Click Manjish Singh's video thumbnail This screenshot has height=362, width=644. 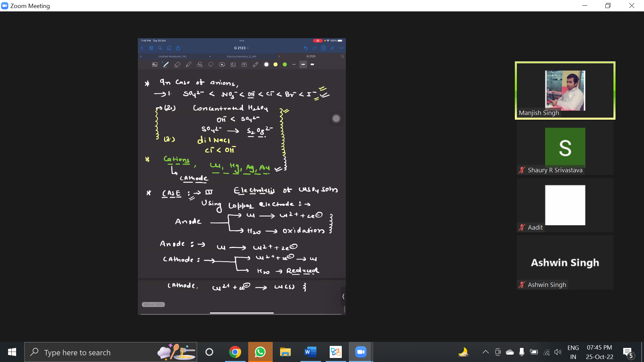pos(565,90)
